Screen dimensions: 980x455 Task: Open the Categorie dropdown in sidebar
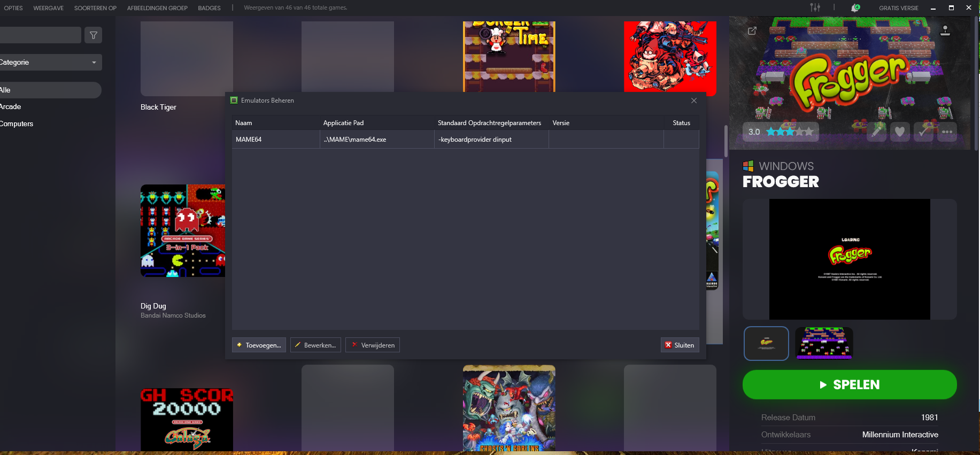[50, 62]
